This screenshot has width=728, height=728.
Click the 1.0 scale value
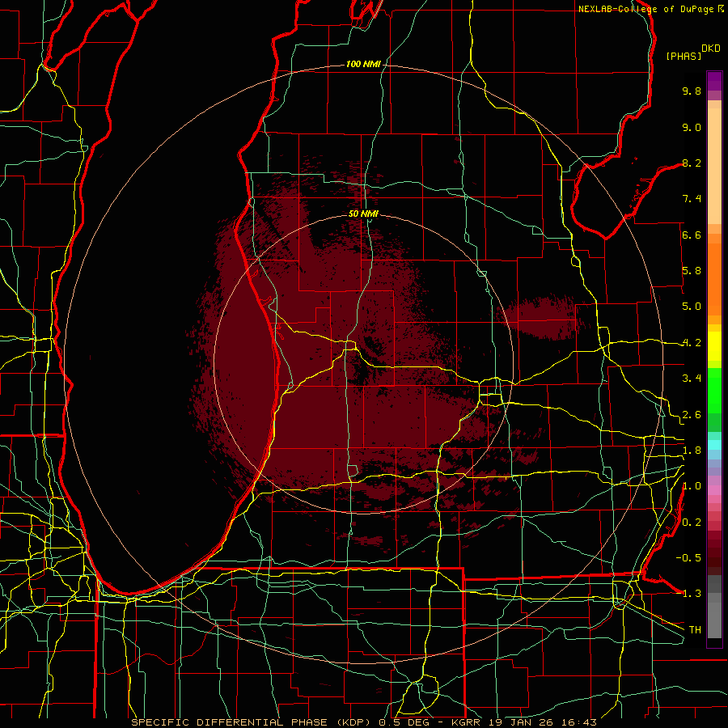(692, 486)
